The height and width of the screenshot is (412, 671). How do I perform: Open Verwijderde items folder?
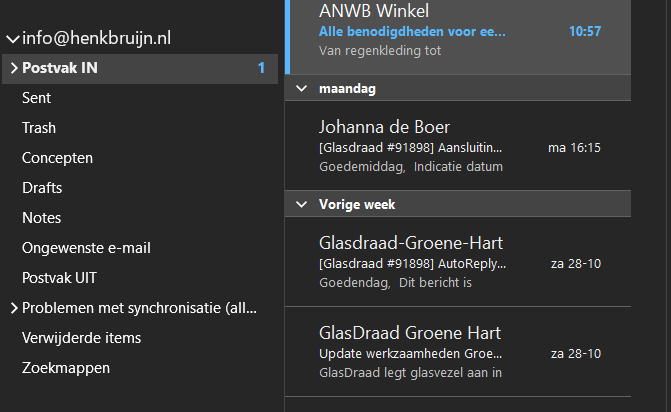click(x=81, y=338)
